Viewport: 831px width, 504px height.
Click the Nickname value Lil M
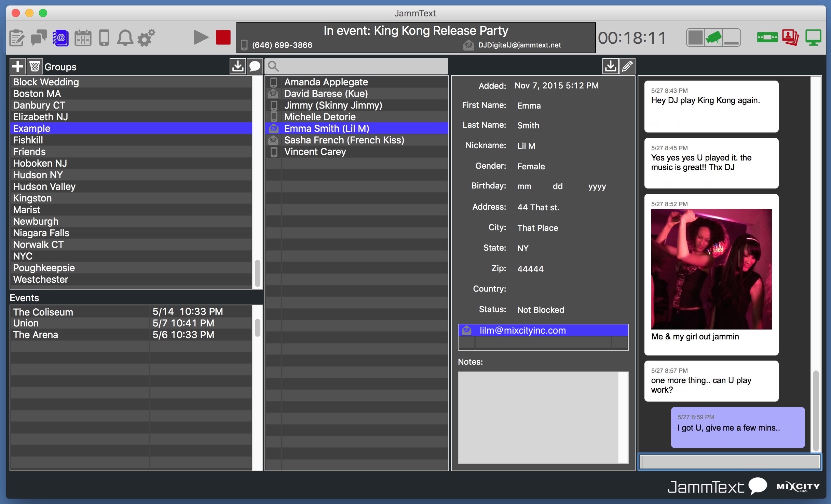526,146
